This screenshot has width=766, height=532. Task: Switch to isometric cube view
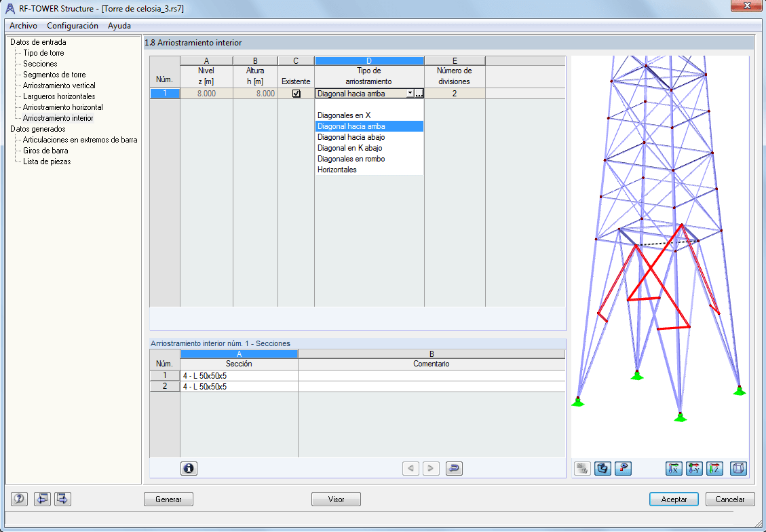click(x=738, y=468)
